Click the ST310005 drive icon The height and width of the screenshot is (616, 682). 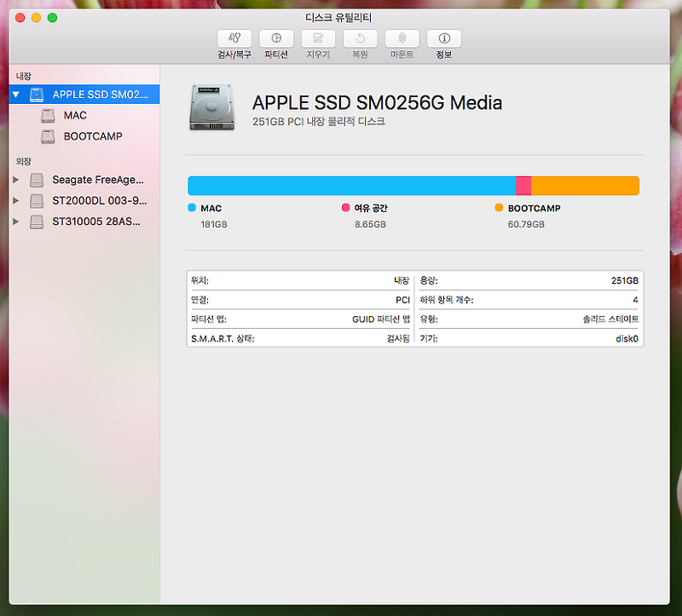[x=37, y=222]
